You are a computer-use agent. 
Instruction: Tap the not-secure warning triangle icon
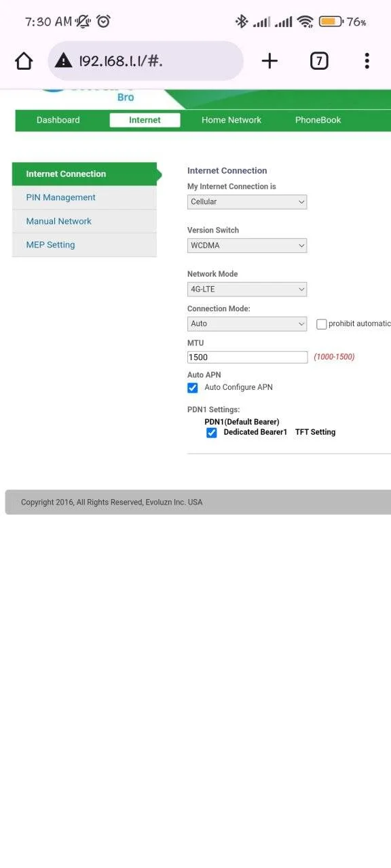click(x=64, y=61)
